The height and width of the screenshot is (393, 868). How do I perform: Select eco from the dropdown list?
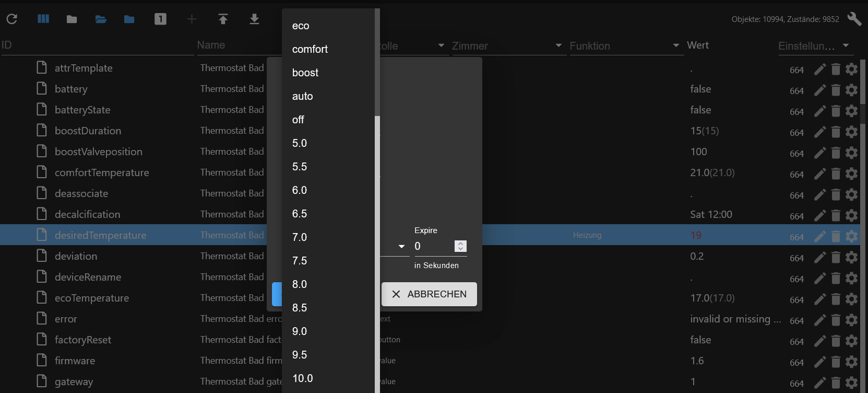pyautogui.click(x=328, y=26)
